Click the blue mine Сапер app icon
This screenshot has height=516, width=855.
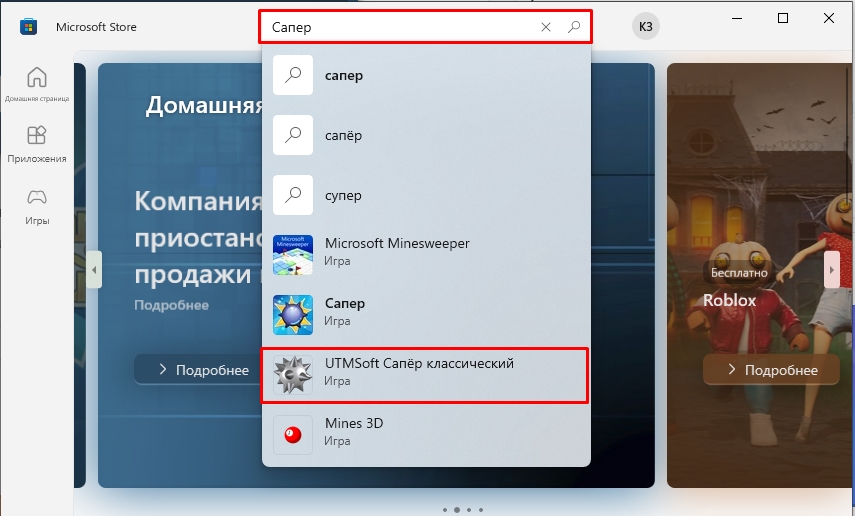coord(293,315)
